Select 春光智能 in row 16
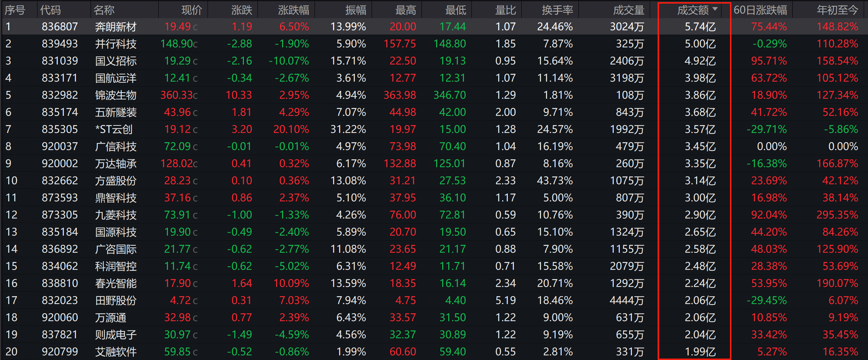Image resolution: width=868 pixels, height=360 pixels. pos(116,283)
